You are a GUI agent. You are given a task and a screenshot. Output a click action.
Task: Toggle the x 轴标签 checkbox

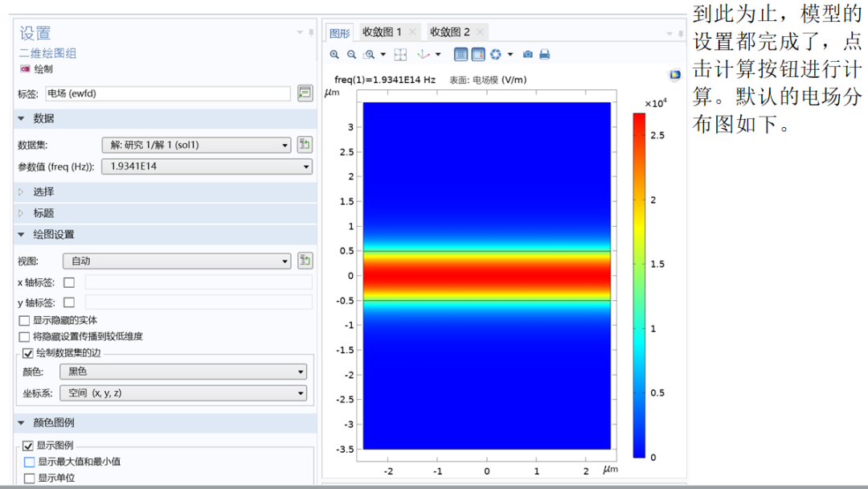point(69,282)
